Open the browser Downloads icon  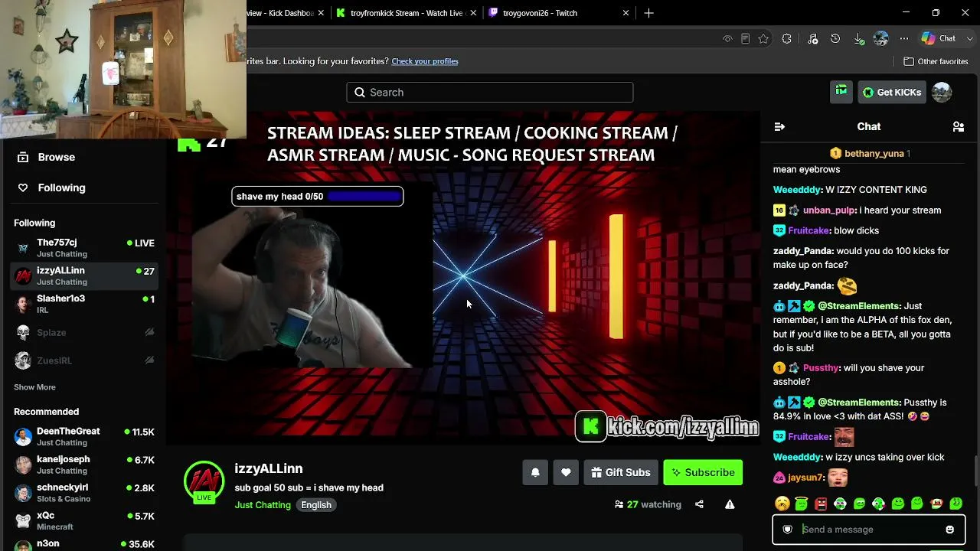click(x=858, y=38)
